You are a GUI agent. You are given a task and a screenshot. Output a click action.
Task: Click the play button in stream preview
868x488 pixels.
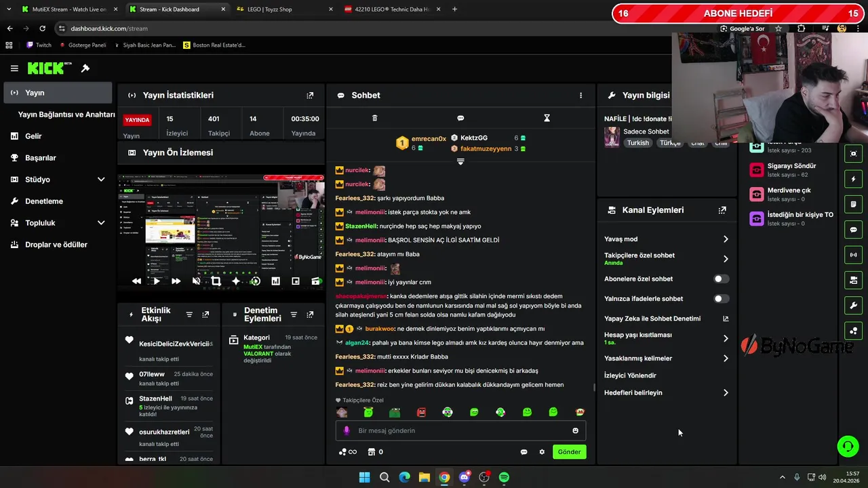(157, 281)
